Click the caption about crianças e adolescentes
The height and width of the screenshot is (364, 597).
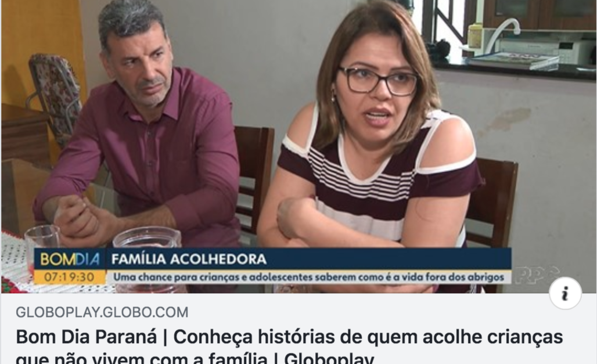coord(308,277)
